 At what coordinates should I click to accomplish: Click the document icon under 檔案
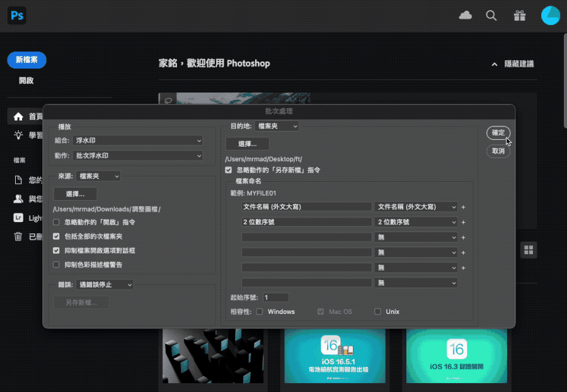coord(18,180)
